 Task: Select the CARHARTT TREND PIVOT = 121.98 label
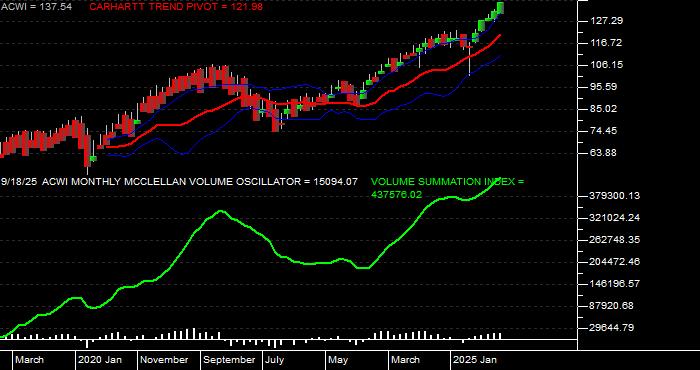click(176, 7)
